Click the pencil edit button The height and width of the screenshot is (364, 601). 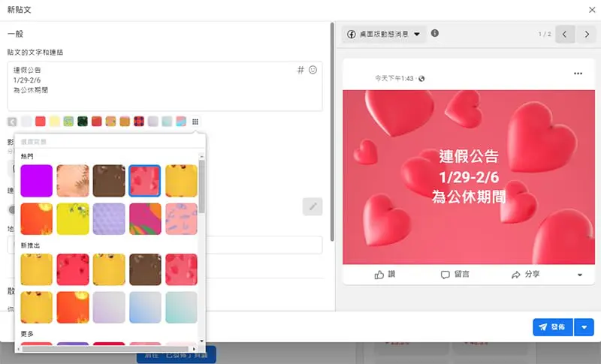coord(313,206)
